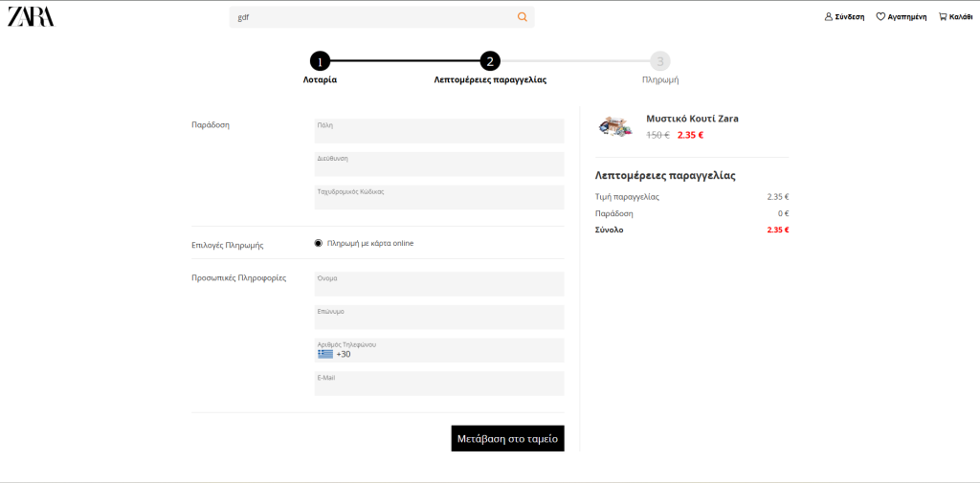Go to step 1 Λοταρία

320,61
